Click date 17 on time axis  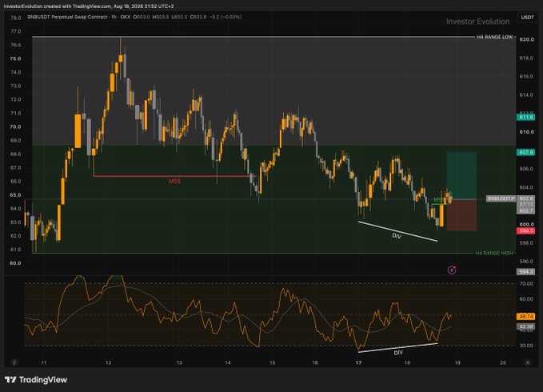358,362
